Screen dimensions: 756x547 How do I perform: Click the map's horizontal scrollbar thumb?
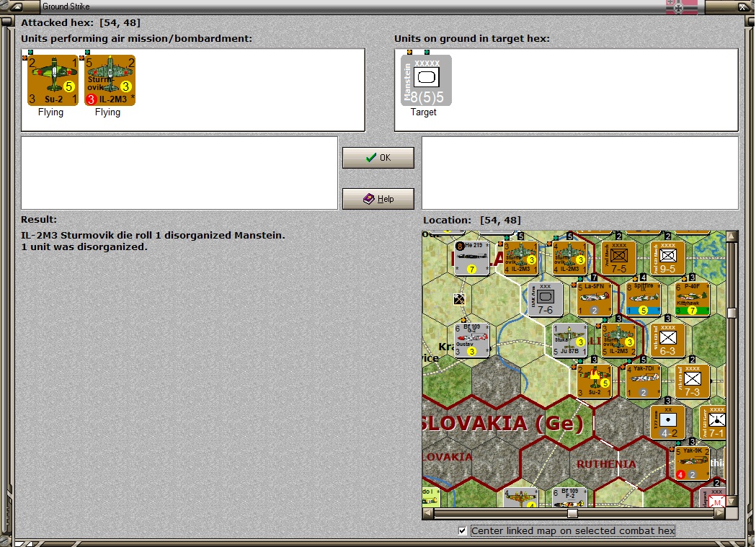click(572, 513)
